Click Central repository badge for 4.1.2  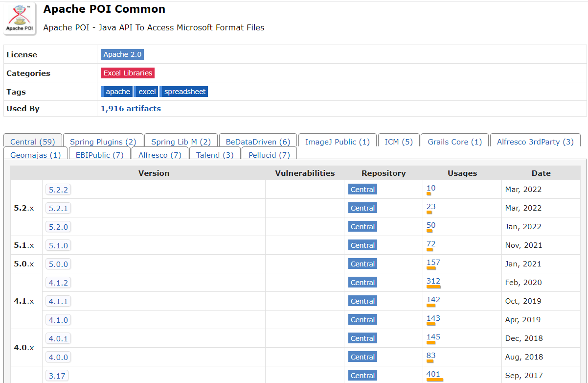click(x=362, y=283)
